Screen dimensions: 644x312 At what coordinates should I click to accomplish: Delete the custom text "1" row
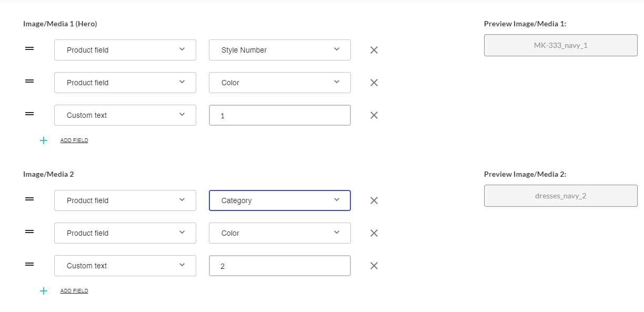point(374,115)
